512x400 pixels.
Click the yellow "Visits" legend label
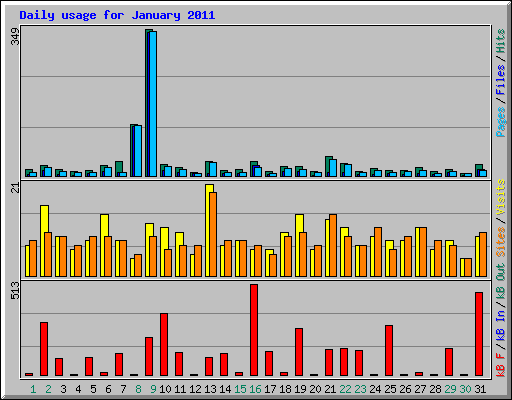500,198
